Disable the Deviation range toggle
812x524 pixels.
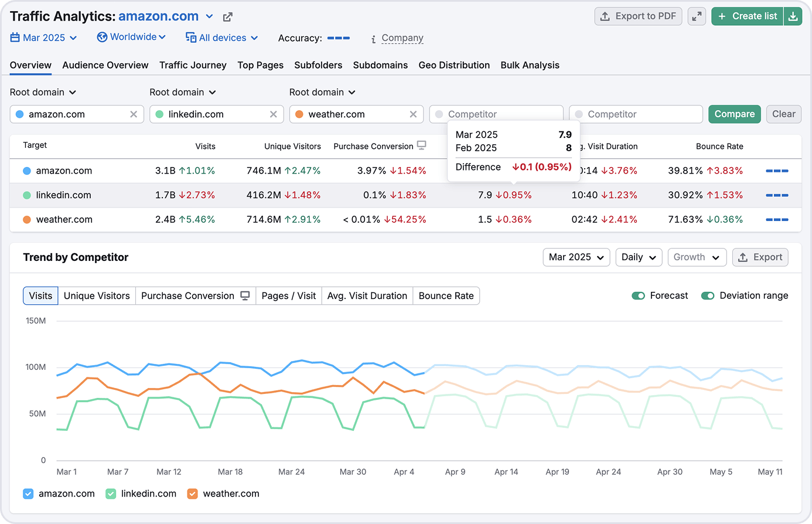coord(708,296)
